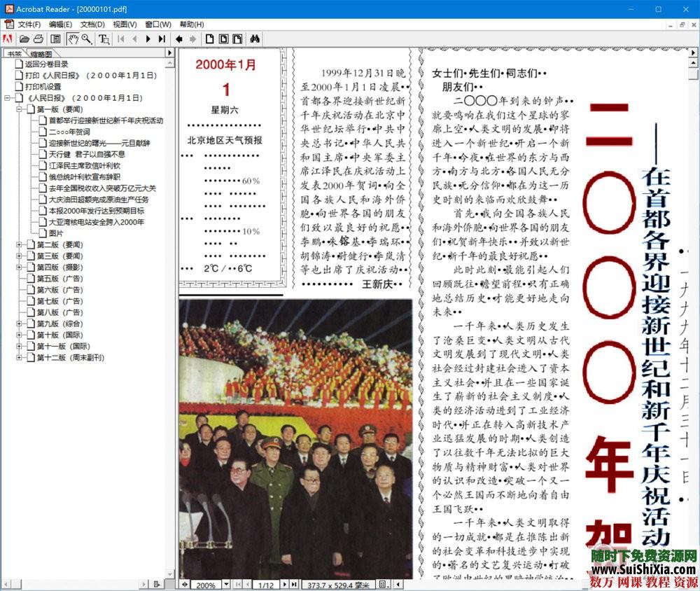This screenshot has height=591, width=700.
Task: Select the Hand tool
Action: coord(73,39)
